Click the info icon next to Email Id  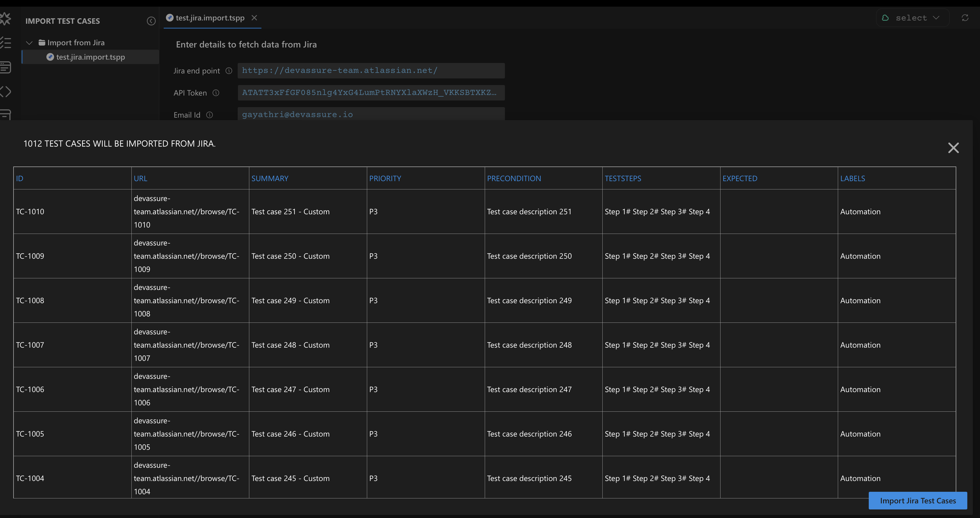(x=209, y=115)
